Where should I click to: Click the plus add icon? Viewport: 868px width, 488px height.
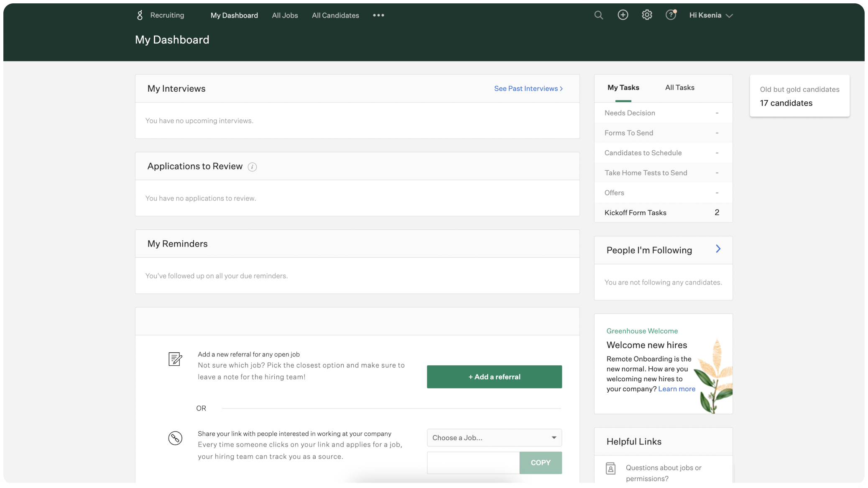(x=623, y=15)
